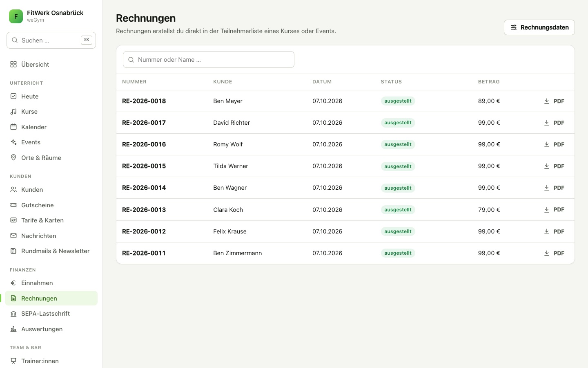Image resolution: width=588 pixels, height=368 pixels.
Task: Navigate to Auswertungen page
Action: coord(51,329)
